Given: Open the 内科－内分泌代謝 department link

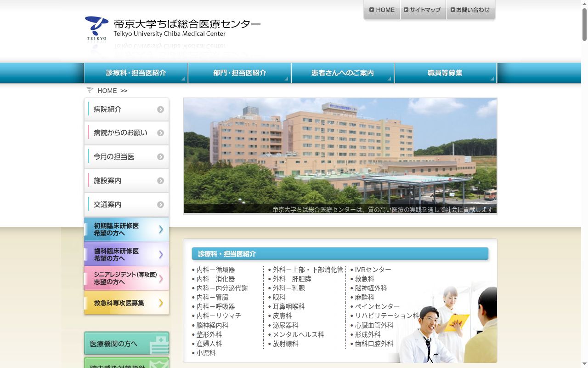Looking at the screenshot, I should click(222, 288).
